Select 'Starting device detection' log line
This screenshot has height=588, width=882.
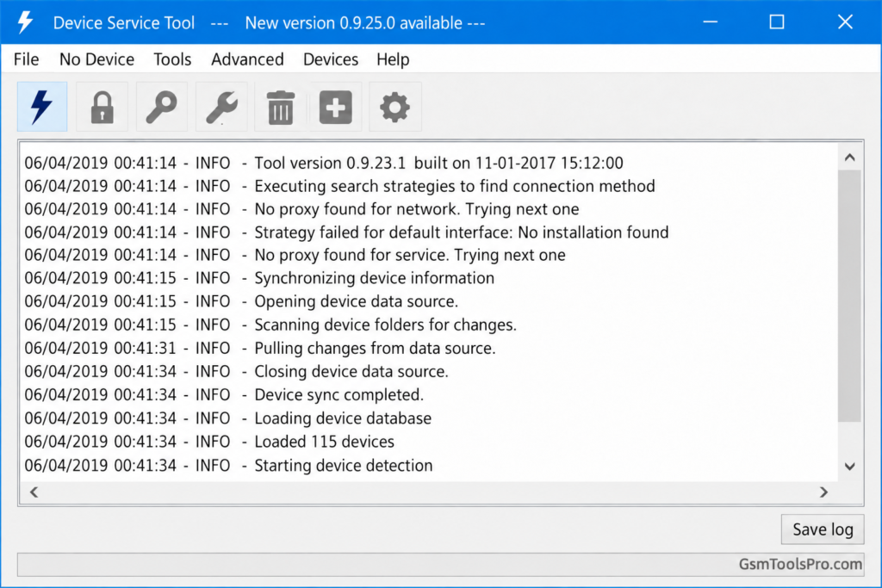(x=228, y=466)
